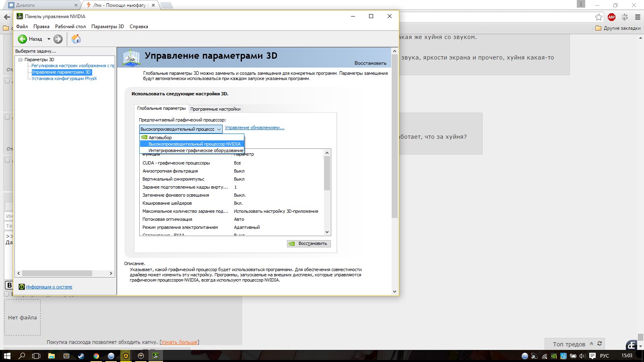Open the Параметры 3D menu
This screenshot has width=644, height=362.
pyautogui.click(x=107, y=27)
